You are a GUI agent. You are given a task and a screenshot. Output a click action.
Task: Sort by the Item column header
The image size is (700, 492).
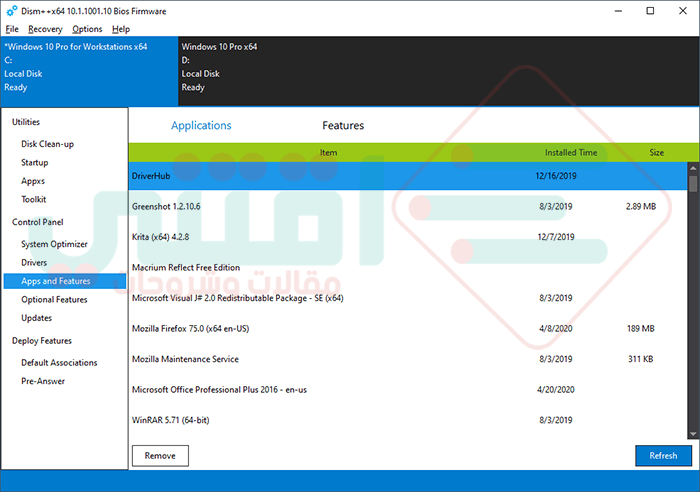coord(328,153)
